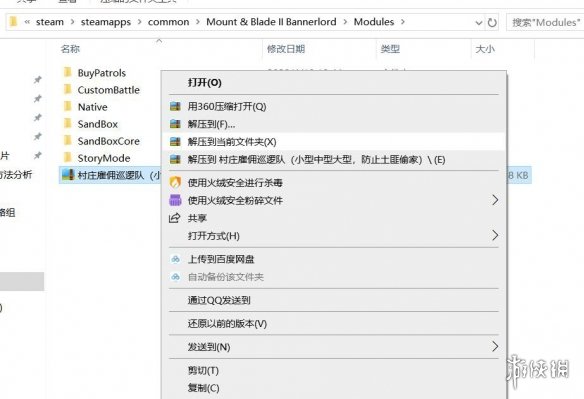
Task: Choose 解压到(F)... menu entry
Action: (x=334, y=124)
